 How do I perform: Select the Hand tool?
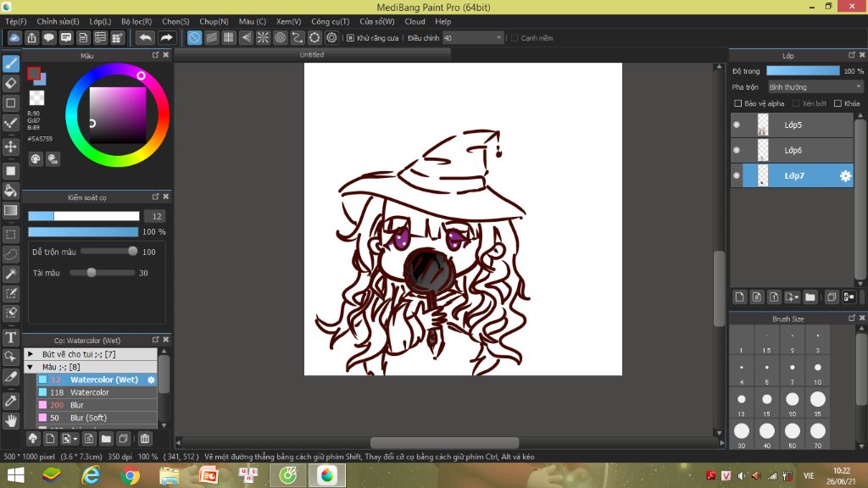[10, 420]
